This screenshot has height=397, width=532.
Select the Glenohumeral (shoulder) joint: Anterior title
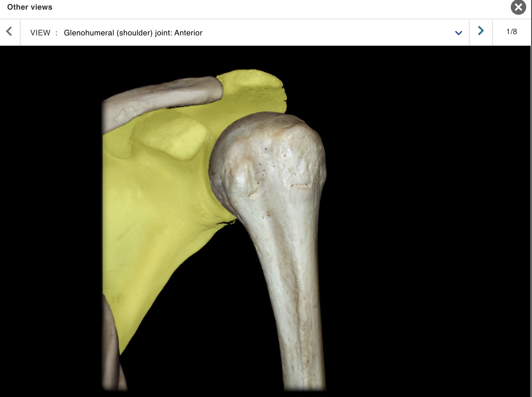pos(133,32)
